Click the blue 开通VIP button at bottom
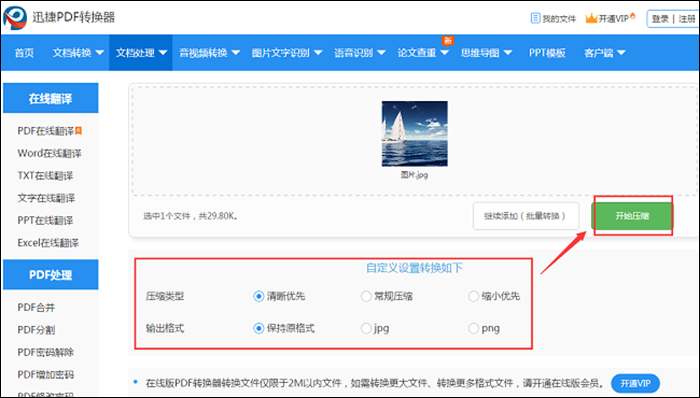Viewport: 700px width, 398px height. [635, 383]
